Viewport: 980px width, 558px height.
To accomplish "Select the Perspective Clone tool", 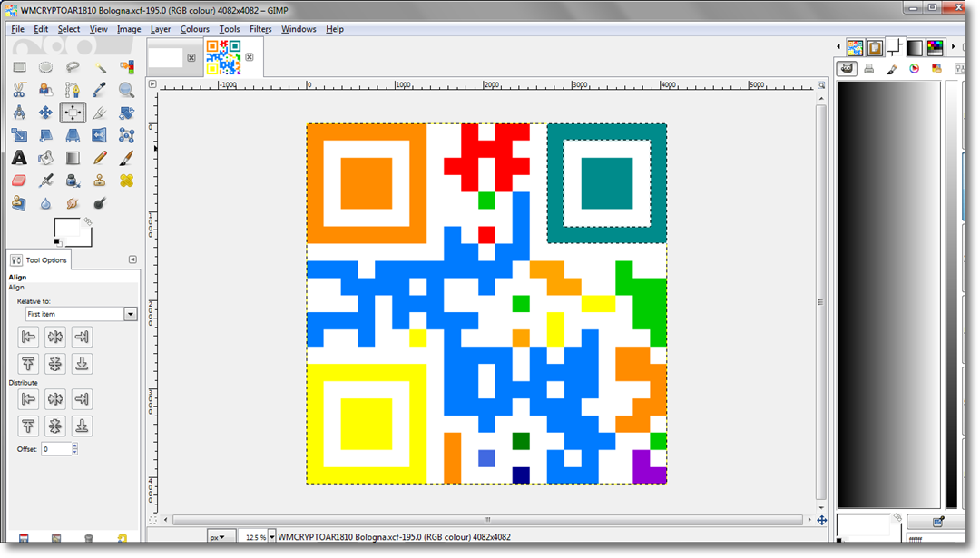I will pos(19,203).
